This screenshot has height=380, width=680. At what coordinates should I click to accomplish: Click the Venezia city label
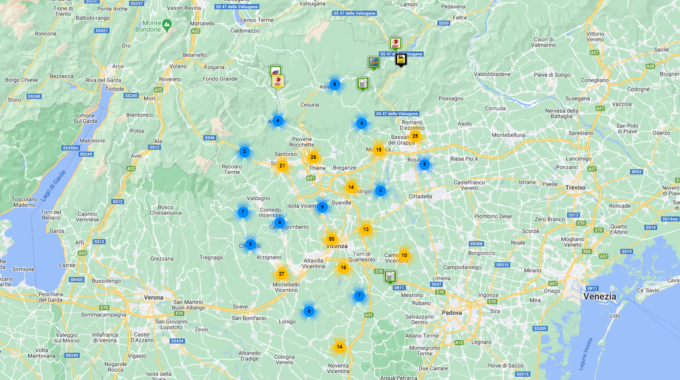pyautogui.click(x=600, y=297)
